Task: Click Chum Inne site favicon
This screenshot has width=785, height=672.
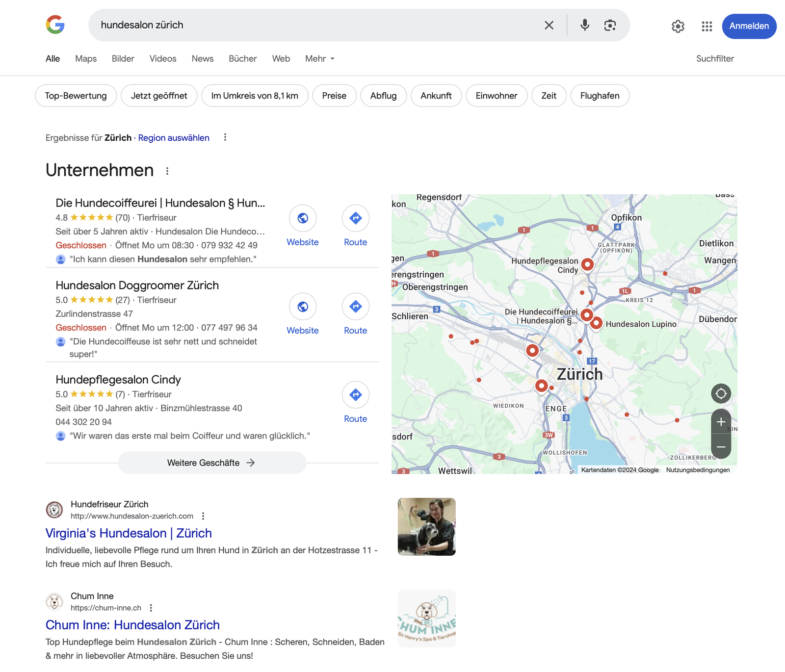Action: (54, 602)
